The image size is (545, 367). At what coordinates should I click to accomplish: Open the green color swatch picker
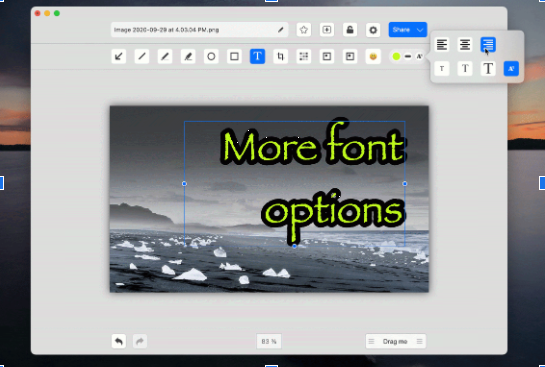[x=396, y=56]
